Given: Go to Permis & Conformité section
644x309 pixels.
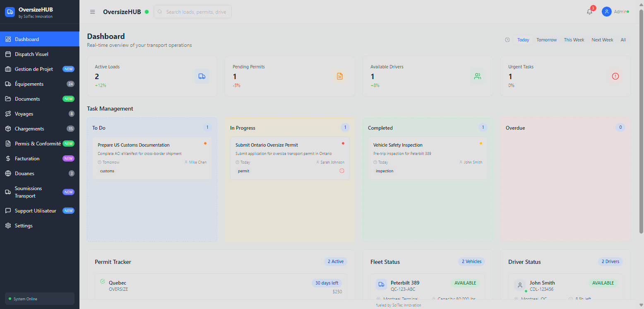Looking at the screenshot, I should coord(38,144).
